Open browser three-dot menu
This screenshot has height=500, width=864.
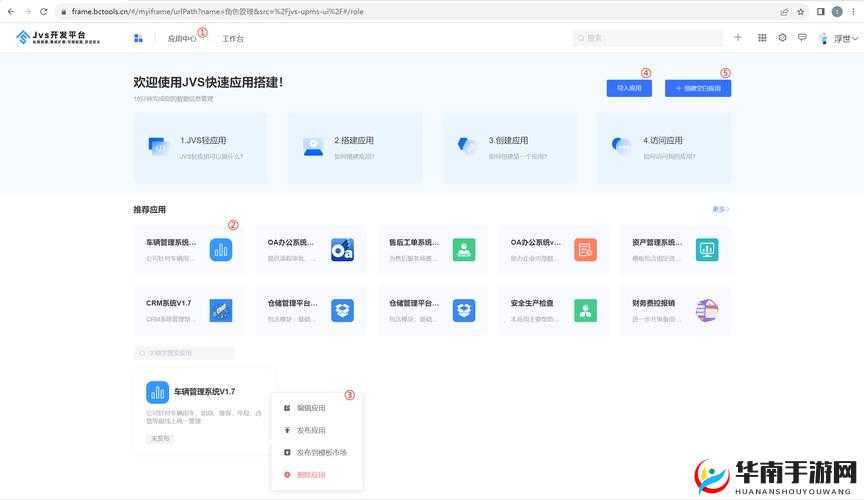click(x=853, y=12)
